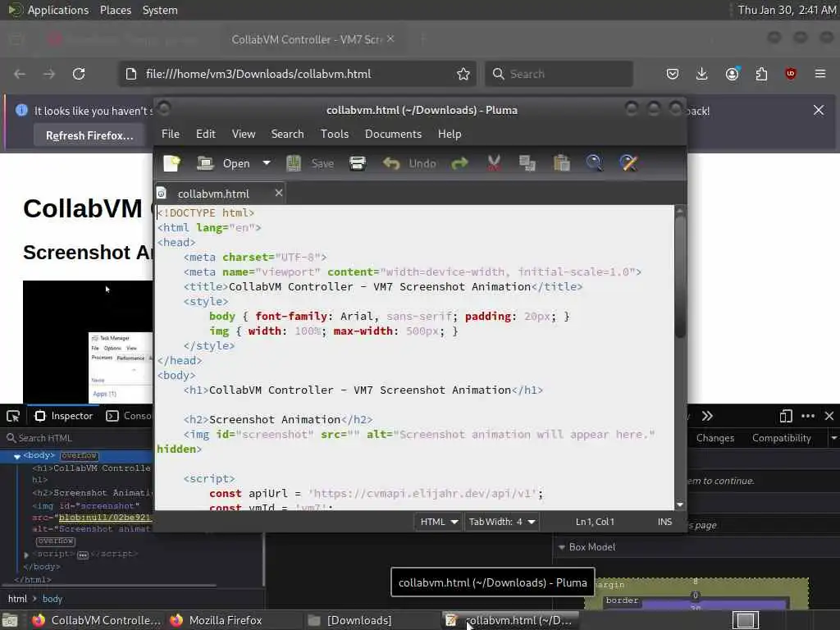Show more DevTools tabs chevron
The width and height of the screenshot is (840, 630).
coord(707,416)
